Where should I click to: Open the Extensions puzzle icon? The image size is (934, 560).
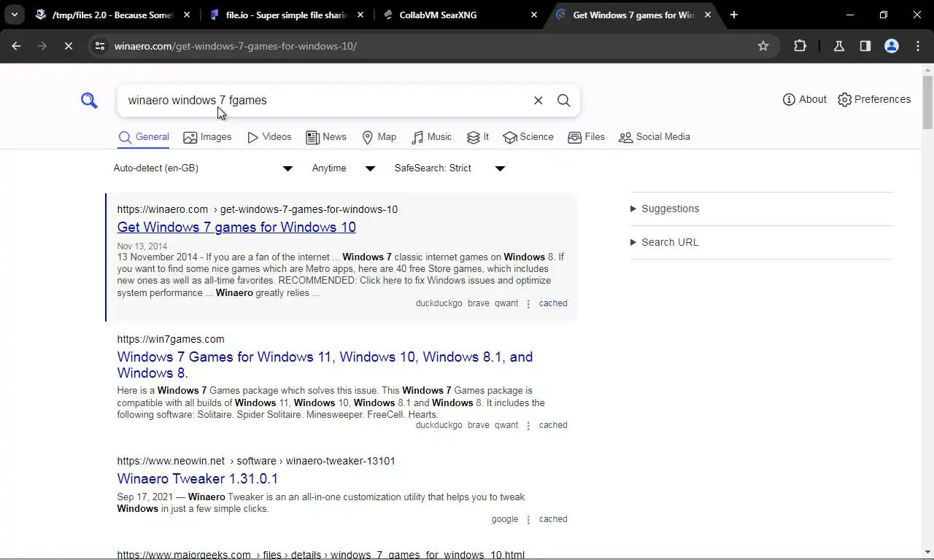click(800, 46)
